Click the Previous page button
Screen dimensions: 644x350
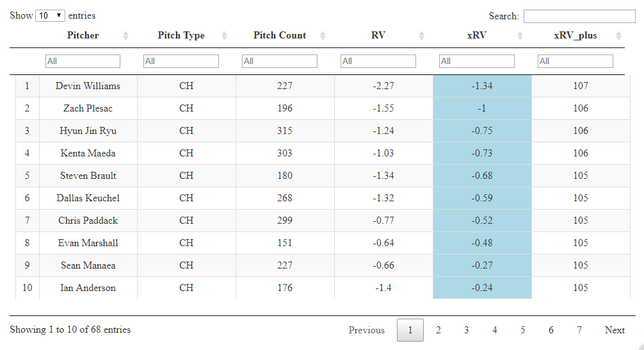pyautogui.click(x=367, y=330)
